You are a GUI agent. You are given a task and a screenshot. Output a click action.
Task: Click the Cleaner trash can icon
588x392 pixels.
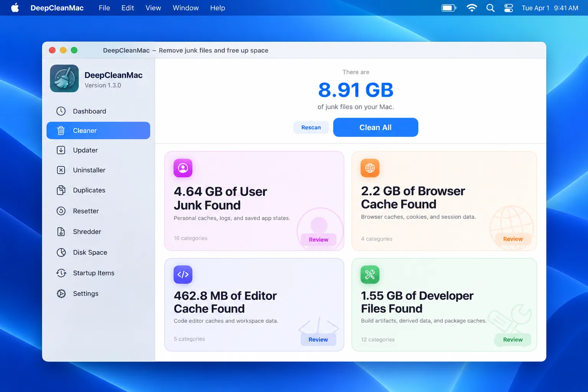click(61, 131)
